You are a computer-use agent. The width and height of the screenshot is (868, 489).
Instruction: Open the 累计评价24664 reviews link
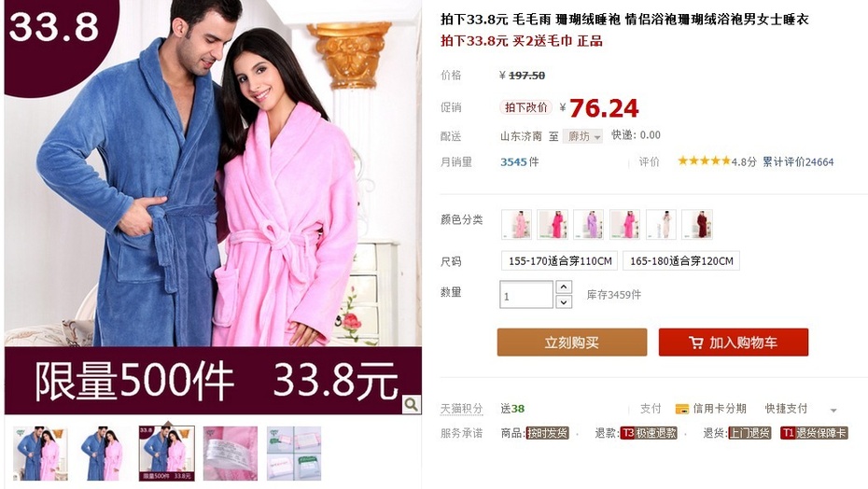click(x=798, y=161)
